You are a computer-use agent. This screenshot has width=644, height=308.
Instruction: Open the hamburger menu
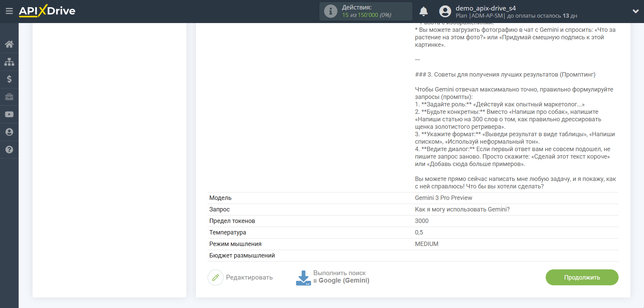point(9,11)
